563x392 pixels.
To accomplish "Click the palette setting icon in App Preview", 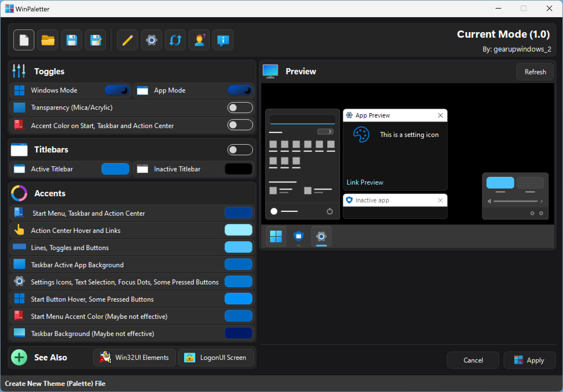I will tap(361, 135).
